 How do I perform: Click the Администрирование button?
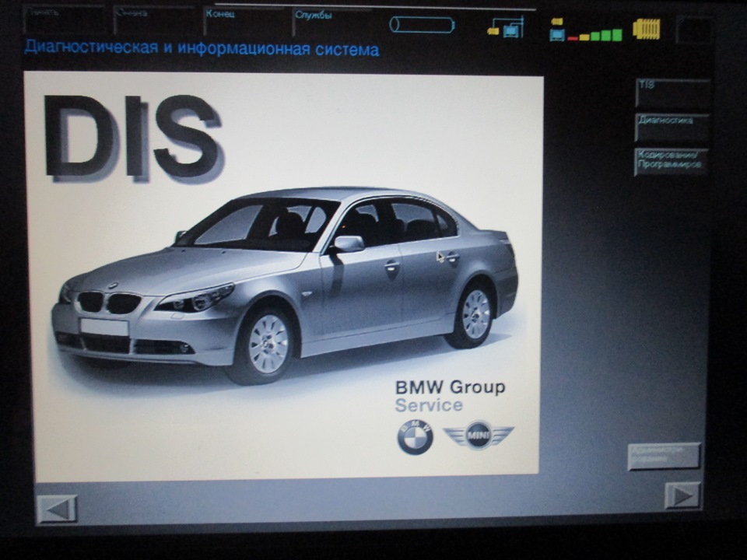[x=664, y=457]
